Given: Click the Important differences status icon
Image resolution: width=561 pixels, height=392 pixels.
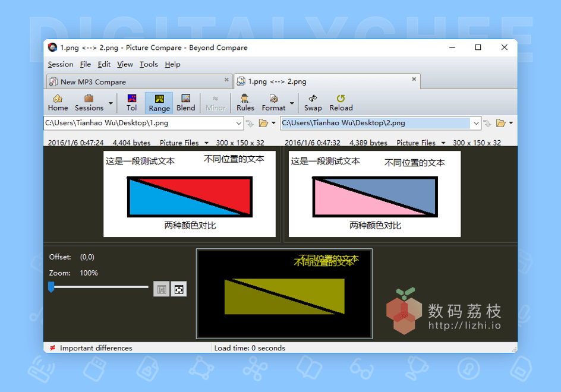Looking at the screenshot, I should (x=52, y=348).
